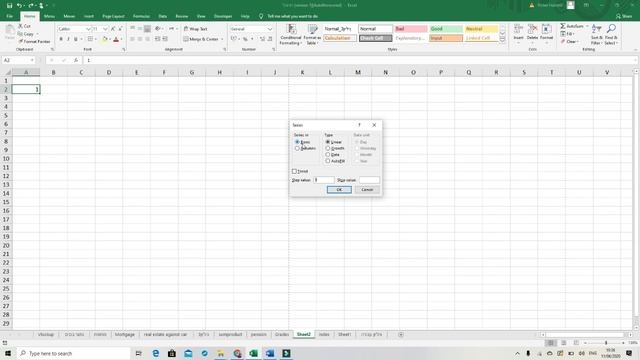Image resolution: width=640 pixels, height=360 pixels.
Task: Open Find & Select
Action: click(x=611, y=35)
